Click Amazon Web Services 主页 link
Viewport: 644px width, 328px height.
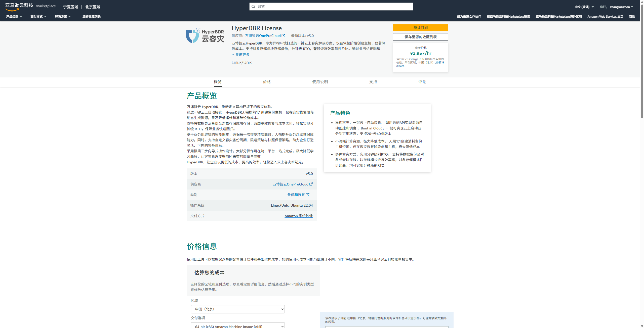[x=605, y=17]
